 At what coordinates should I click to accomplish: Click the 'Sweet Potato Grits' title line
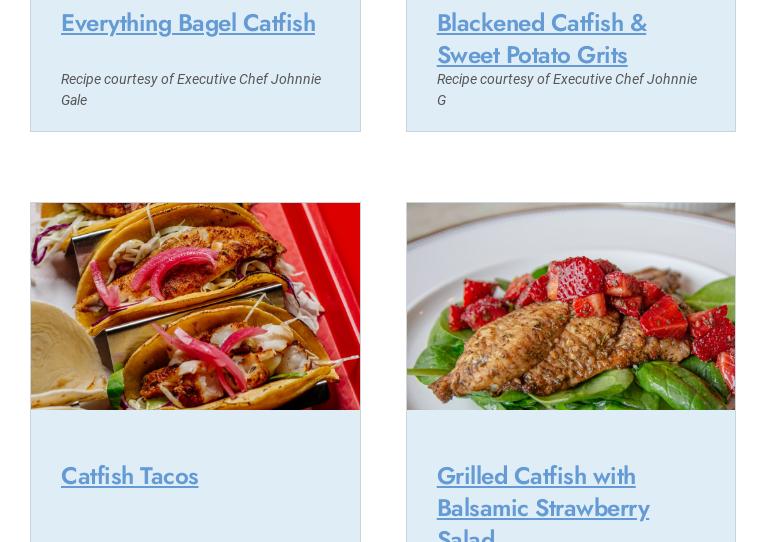coord(532,55)
